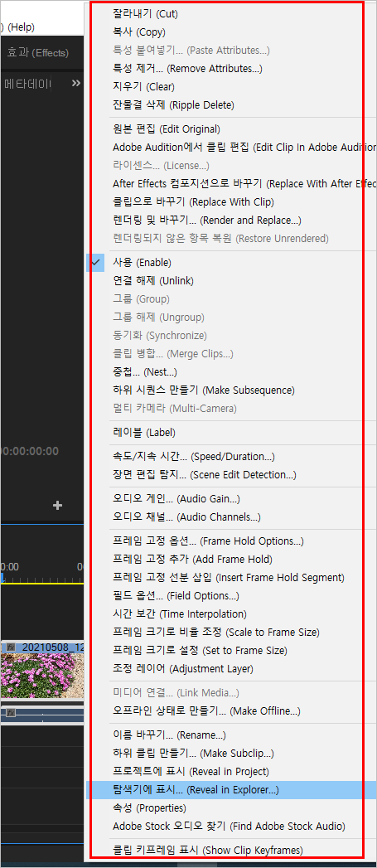Screen dimensions: 377x868
Task: Open Remove Attributes dialog
Action: (x=231, y=69)
